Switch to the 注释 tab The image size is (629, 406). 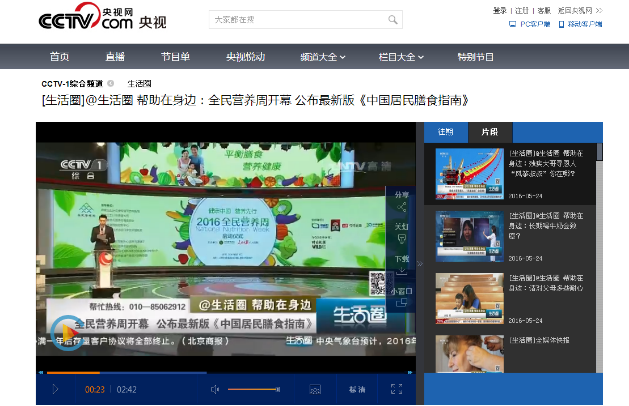coord(446,132)
